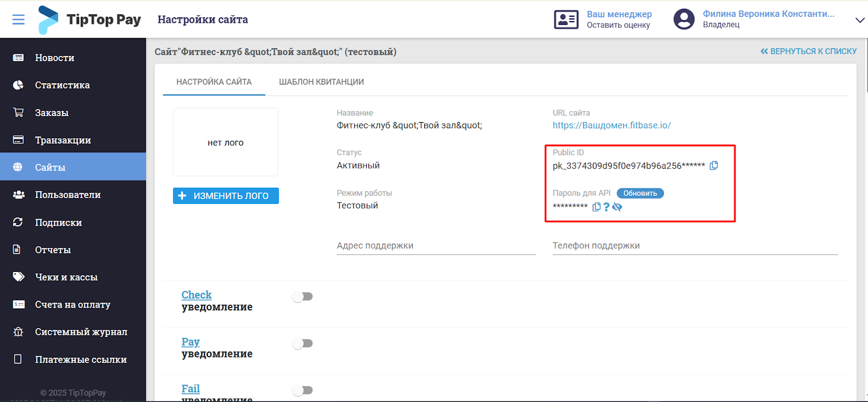This screenshot has height=402, width=868.
Task: Click the user name Филина Вероника
Action: click(769, 14)
